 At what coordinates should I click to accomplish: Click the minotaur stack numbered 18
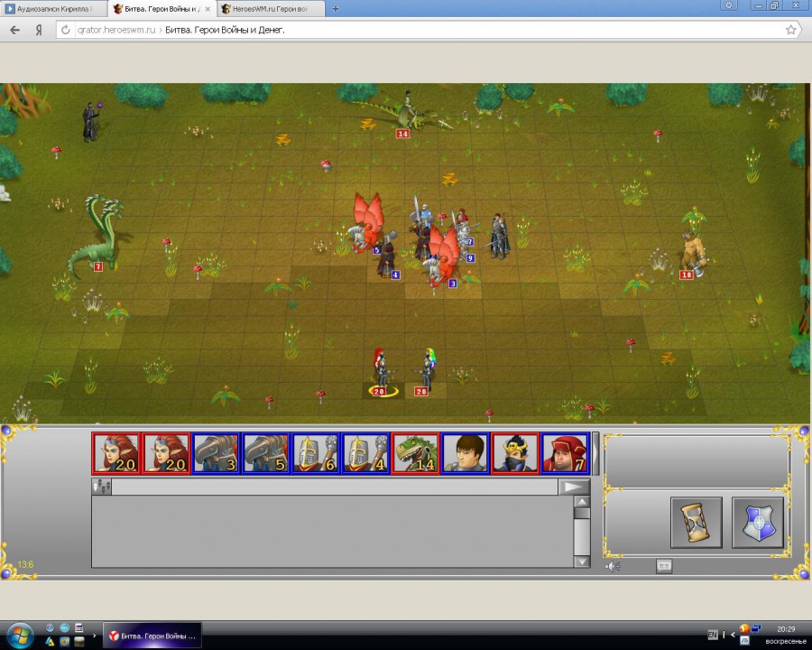[x=694, y=255]
